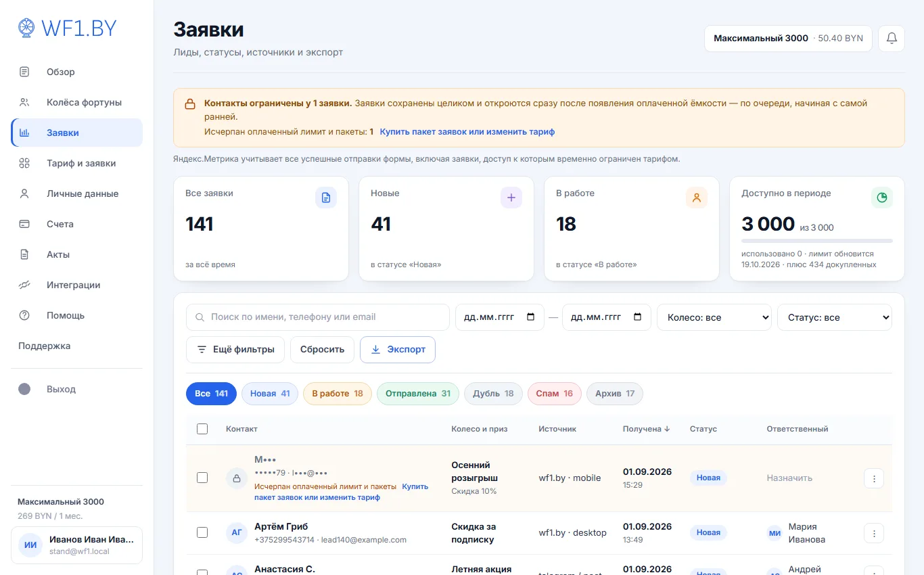The height and width of the screenshot is (575, 924).
Task: Click the Новая status badge for Артём Гриб
Action: (x=708, y=533)
